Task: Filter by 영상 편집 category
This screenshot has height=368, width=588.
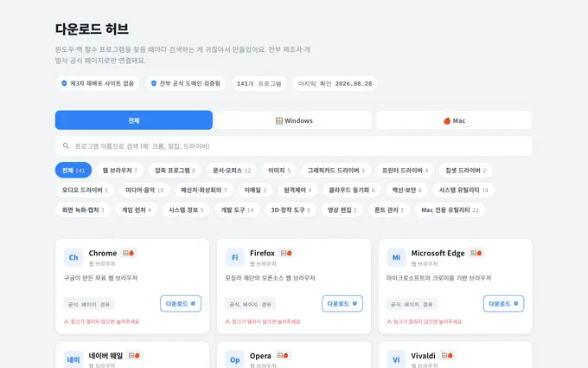Action: [x=342, y=210]
